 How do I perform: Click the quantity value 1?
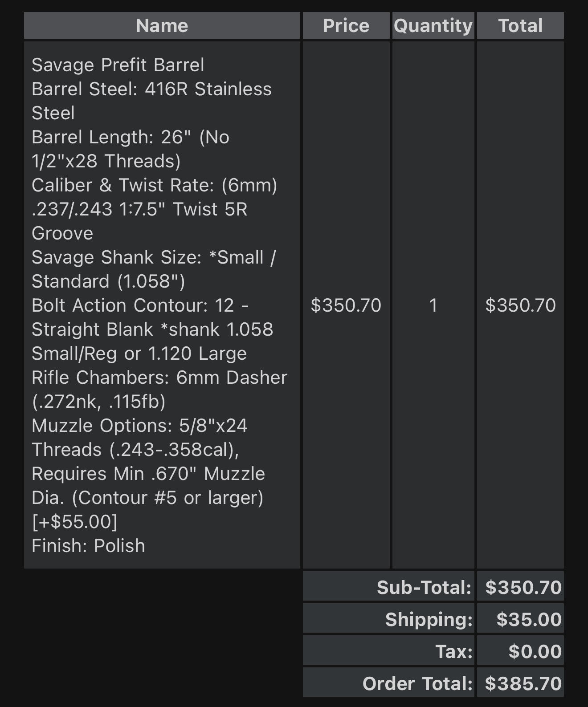(x=433, y=305)
